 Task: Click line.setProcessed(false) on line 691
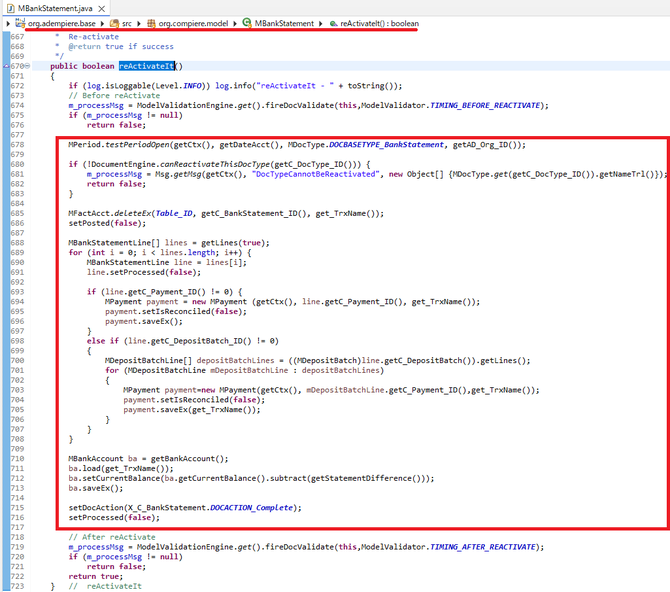tap(144, 272)
